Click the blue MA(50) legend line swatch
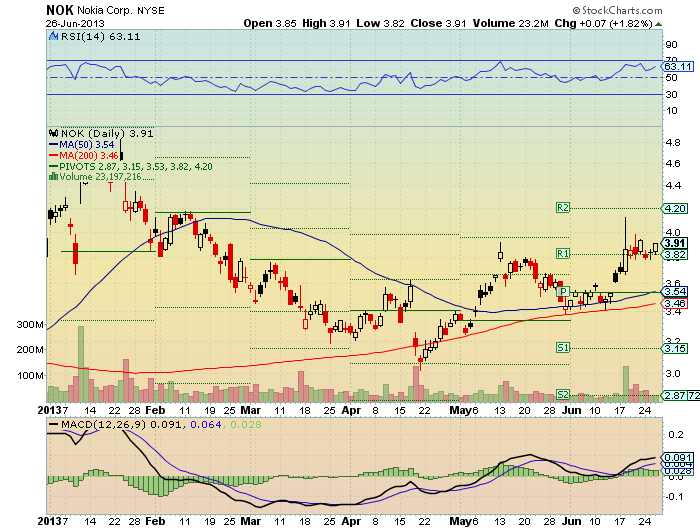700x530 pixels. pyautogui.click(x=53, y=145)
